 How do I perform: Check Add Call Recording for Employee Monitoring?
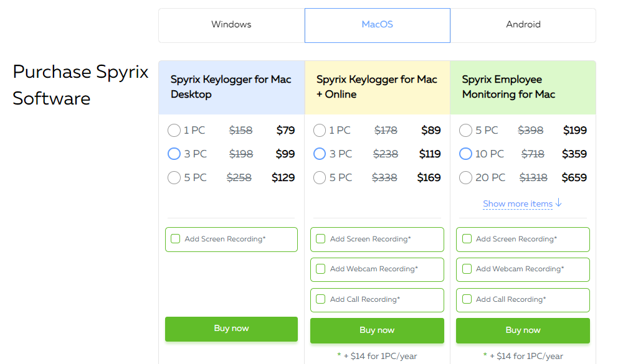[467, 299]
